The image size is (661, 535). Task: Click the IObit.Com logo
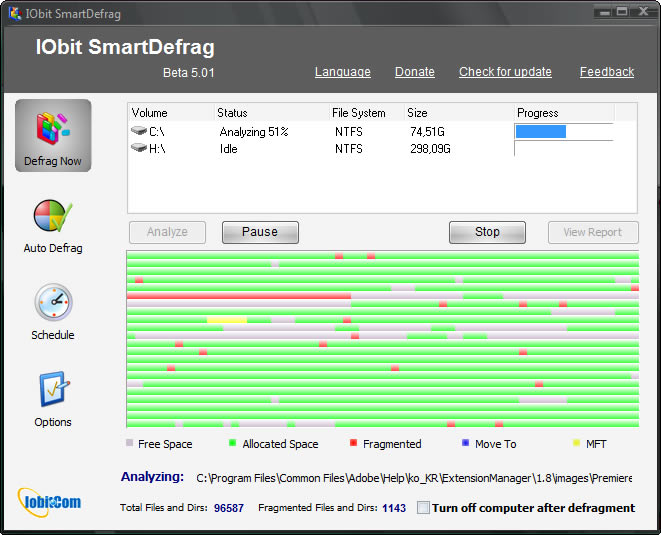tap(49, 501)
